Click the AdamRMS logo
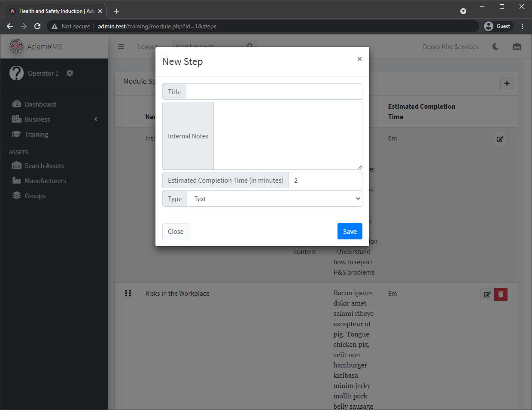This screenshot has height=410, width=532. (16, 46)
